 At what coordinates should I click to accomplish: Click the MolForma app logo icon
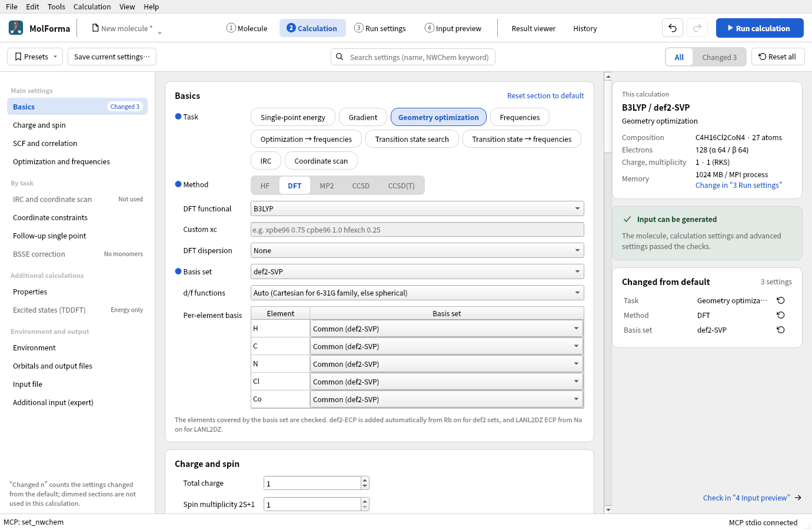coord(16,28)
